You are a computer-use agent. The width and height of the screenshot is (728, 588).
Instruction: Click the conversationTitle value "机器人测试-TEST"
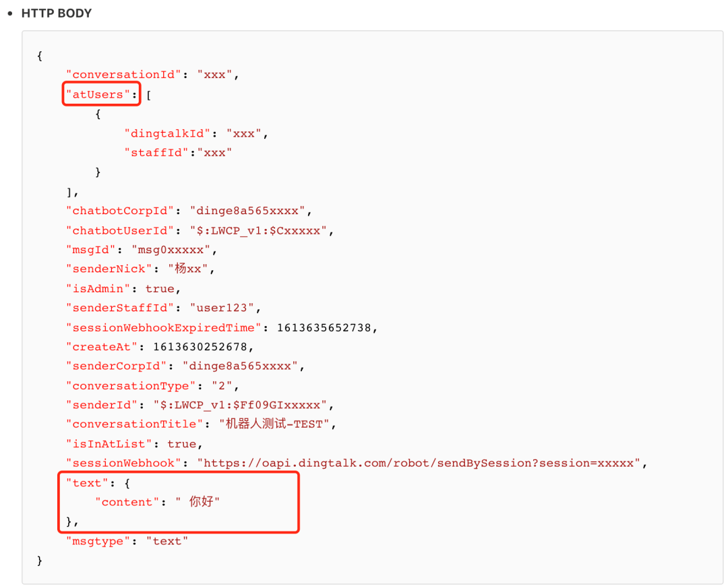point(274,424)
